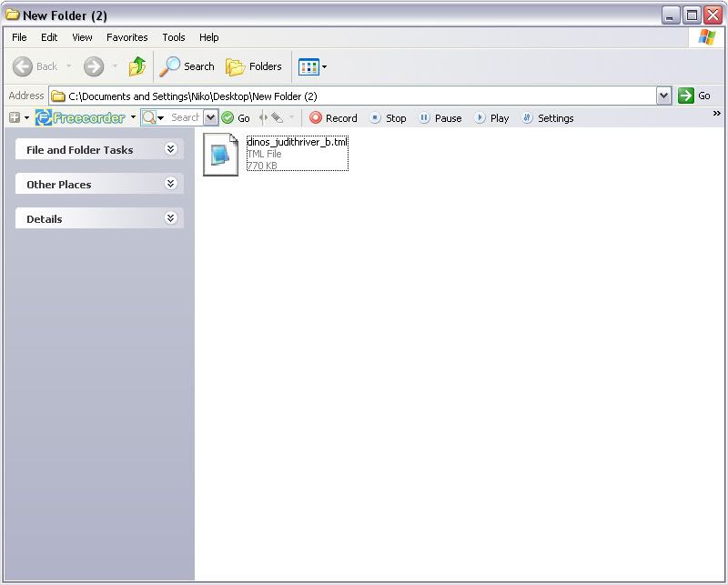Open the Favorites menu

tap(127, 37)
